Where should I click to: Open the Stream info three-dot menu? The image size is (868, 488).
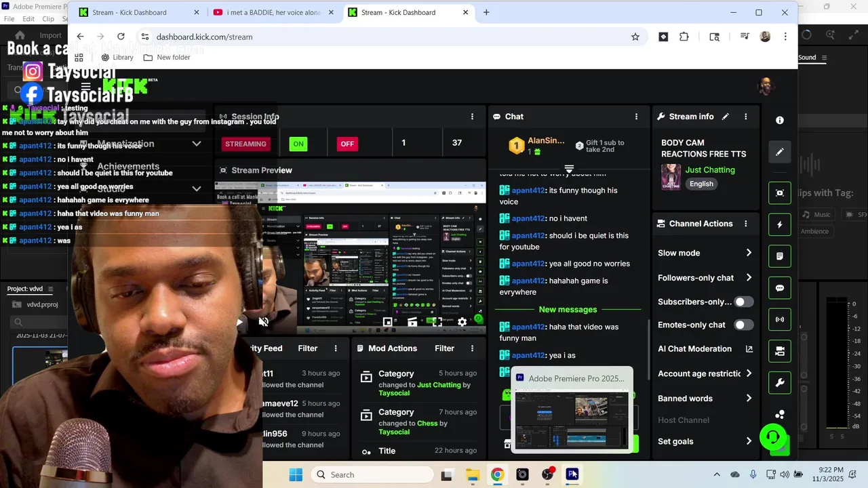coord(746,117)
